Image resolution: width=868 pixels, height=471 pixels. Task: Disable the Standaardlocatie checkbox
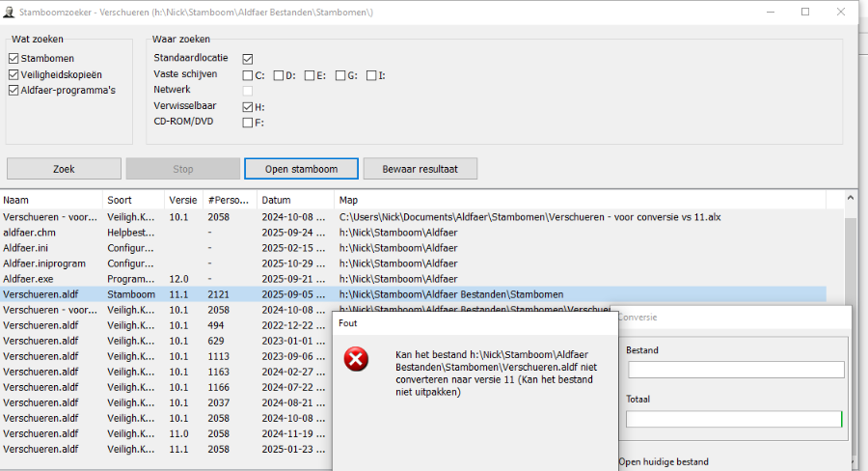[248, 59]
